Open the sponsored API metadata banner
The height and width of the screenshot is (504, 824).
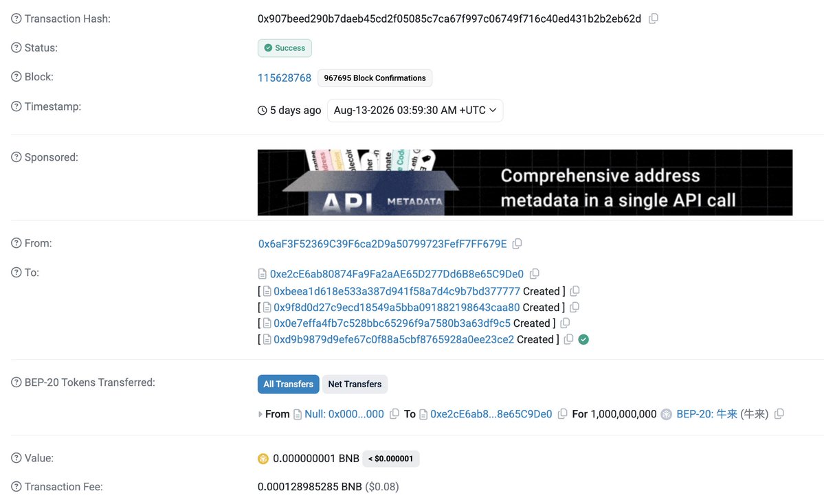point(525,182)
